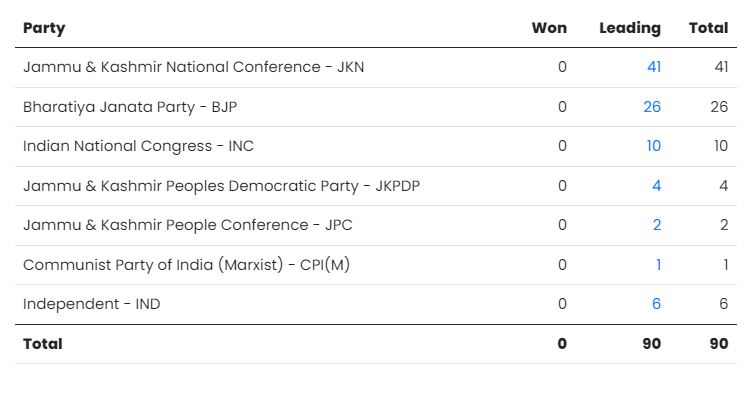753x415 pixels.
Task: Click the bold Total row label
Action: pos(42,344)
